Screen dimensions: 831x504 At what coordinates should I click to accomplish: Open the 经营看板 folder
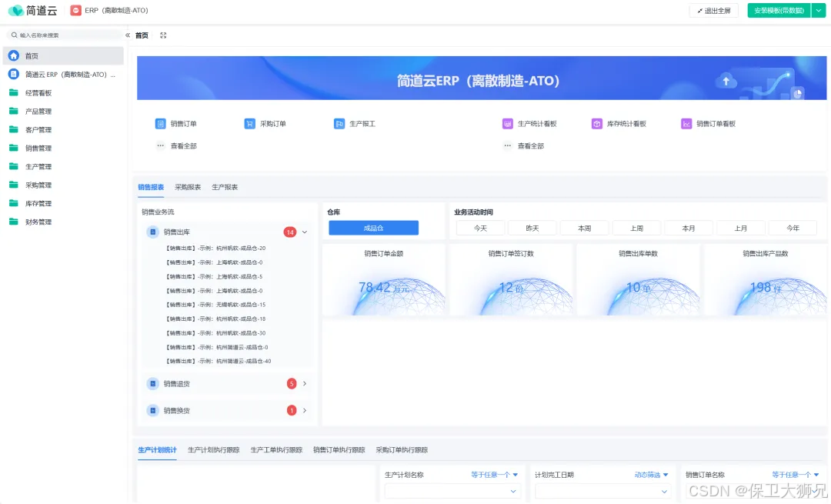click(14, 93)
